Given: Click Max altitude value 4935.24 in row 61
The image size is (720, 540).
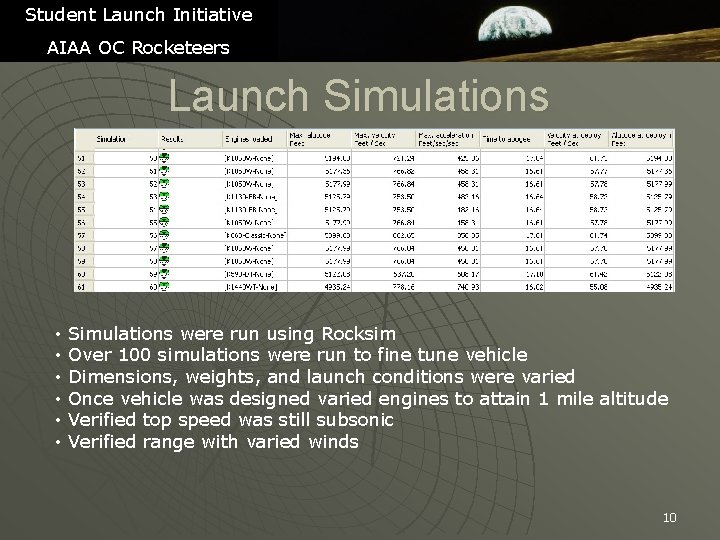Looking at the screenshot, I should click(x=338, y=287).
